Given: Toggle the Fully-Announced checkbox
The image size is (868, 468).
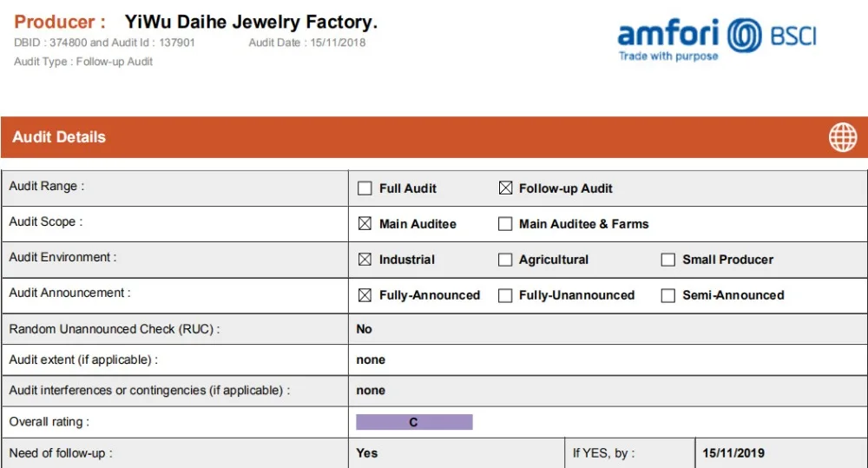Looking at the screenshot, I should click(x=365, y=295).
